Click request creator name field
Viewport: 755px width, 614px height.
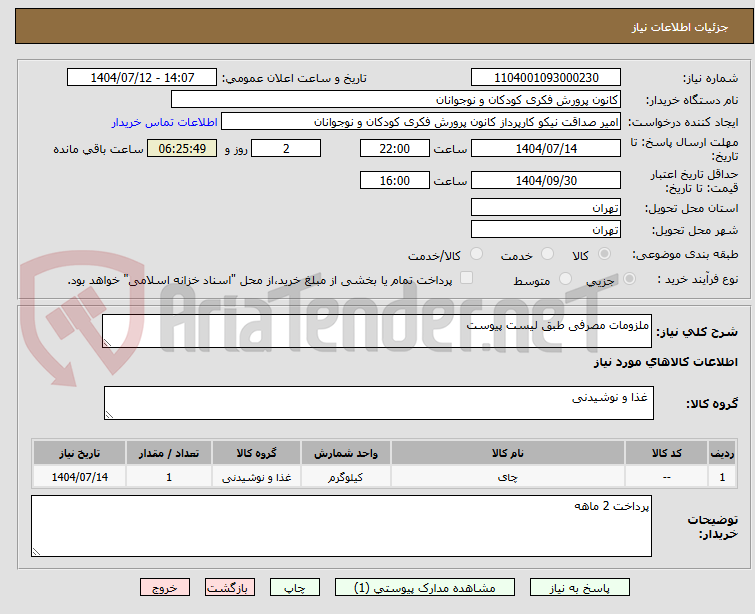421,122
